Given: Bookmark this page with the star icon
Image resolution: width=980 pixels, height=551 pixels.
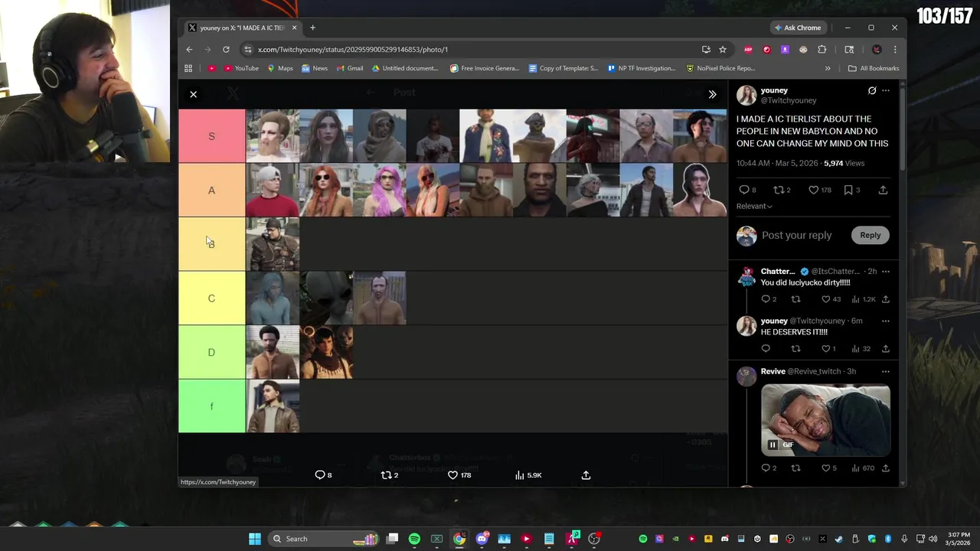Looking at the screenshot, I should [x=722, y=50].
